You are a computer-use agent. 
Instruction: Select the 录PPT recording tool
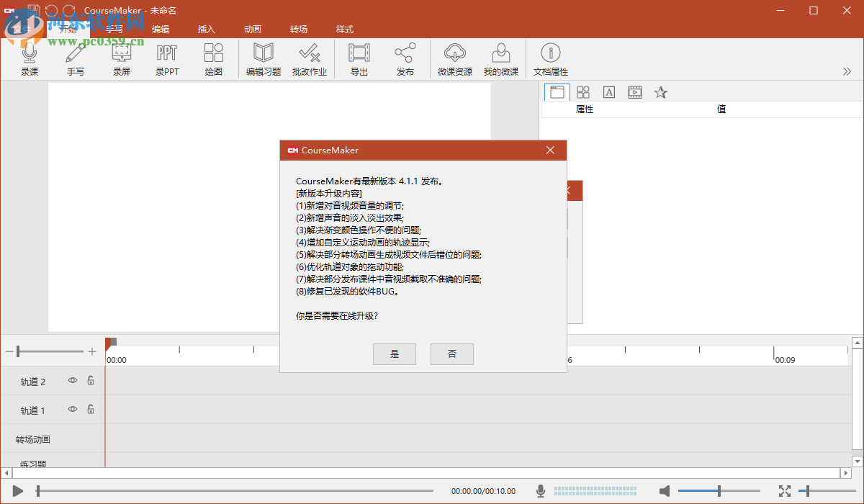(x=167, y=59)
